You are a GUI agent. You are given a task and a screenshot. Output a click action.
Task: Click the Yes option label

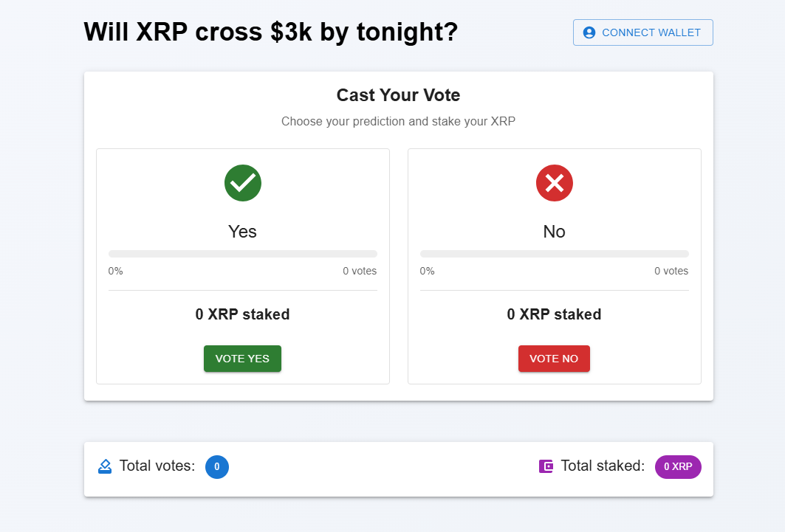[x=242, y=232]
